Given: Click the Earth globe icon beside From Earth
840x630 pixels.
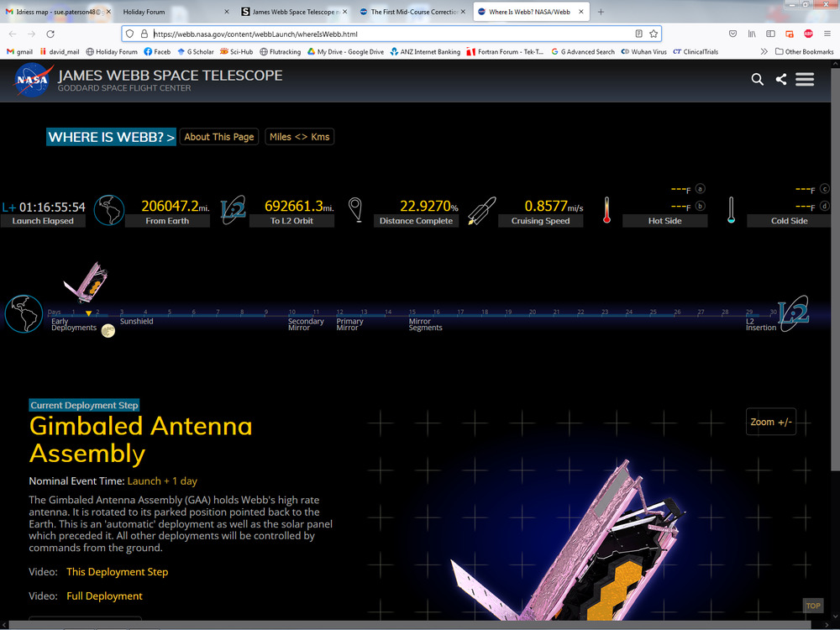Looking at the screenshot, I should (x=109, y=210).
